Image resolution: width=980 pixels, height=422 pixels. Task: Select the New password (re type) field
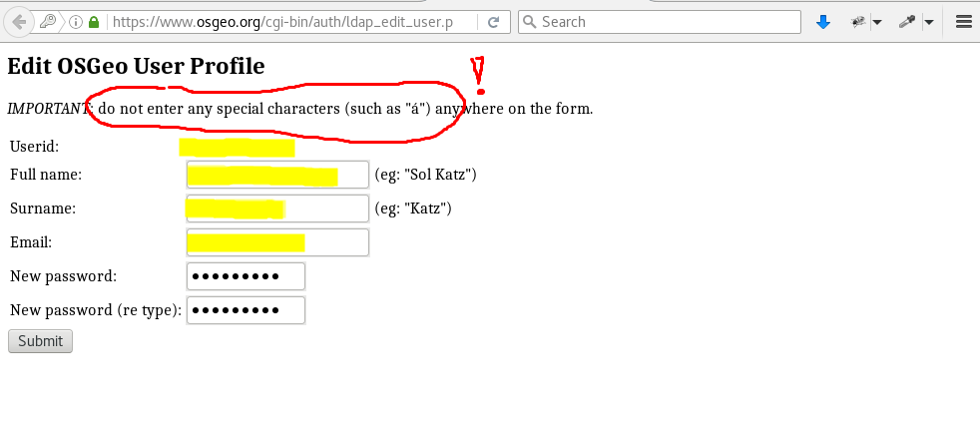click(x=245, y=310)
